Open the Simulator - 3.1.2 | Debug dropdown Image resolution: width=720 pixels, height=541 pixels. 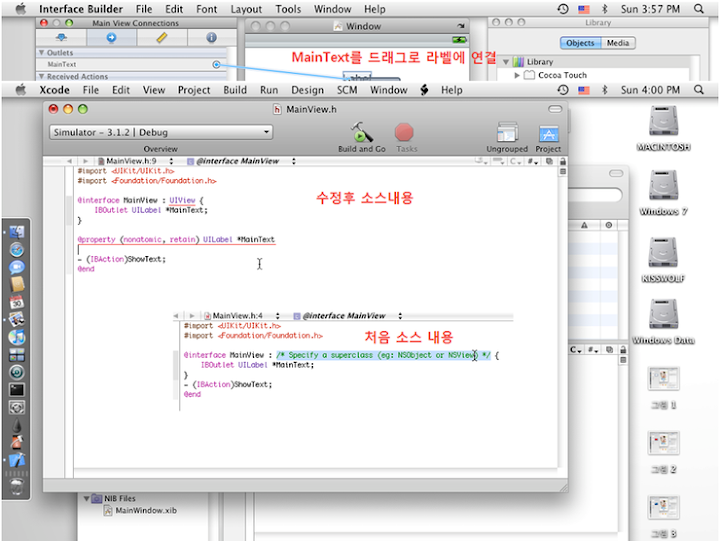tap(161, 133)
